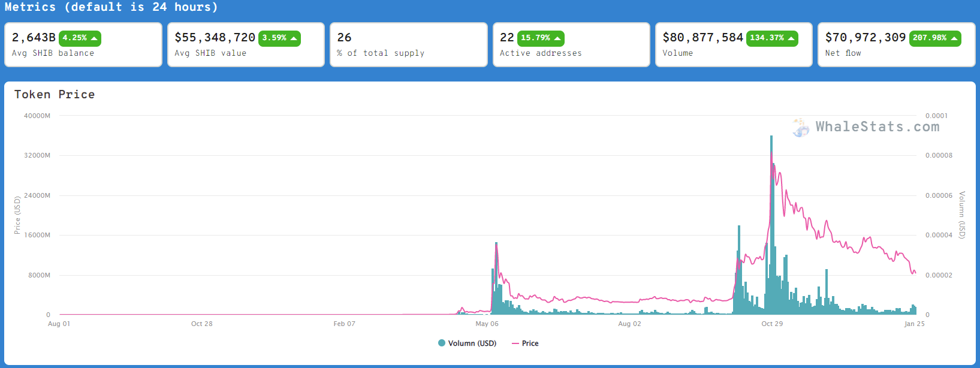The height and width of the screenshot is (368, 980).
Task: Select the Avg SHIB value $55,348,720
Action: [x=215, y=38]
